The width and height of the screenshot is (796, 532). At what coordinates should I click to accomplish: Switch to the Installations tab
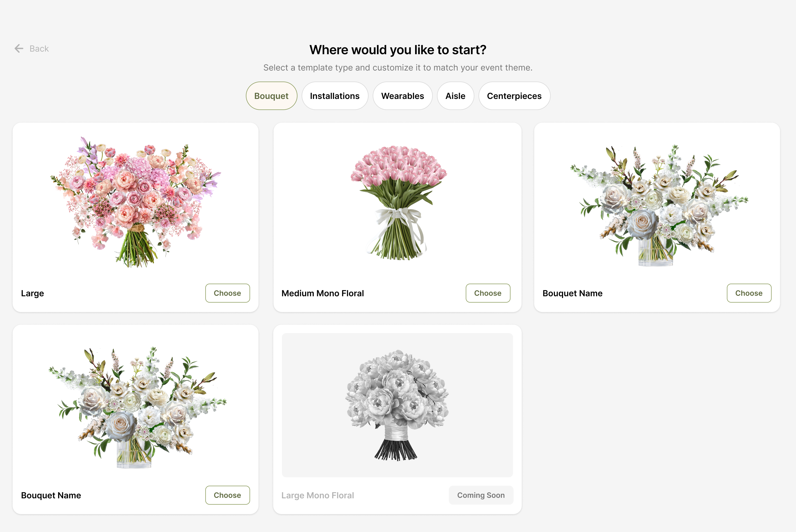pyautogui.click(x=335, y=96)
